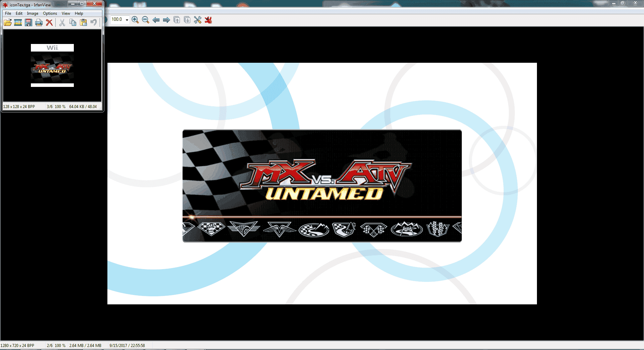Click the previous page up-arrow icon
Image resolution: width=644 pixels, height=350 pixels.
177,20
